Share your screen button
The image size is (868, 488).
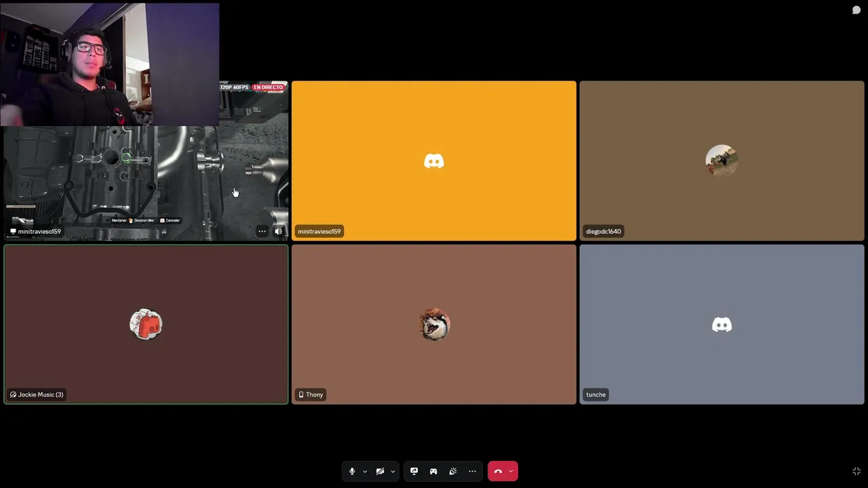click(414, 471)
